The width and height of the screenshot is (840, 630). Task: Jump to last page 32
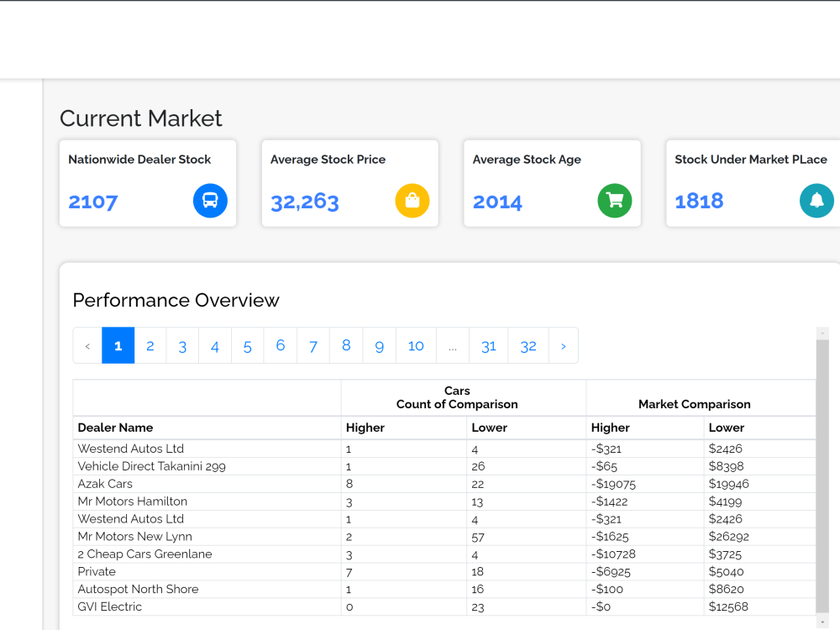click(x=528, y=346)
